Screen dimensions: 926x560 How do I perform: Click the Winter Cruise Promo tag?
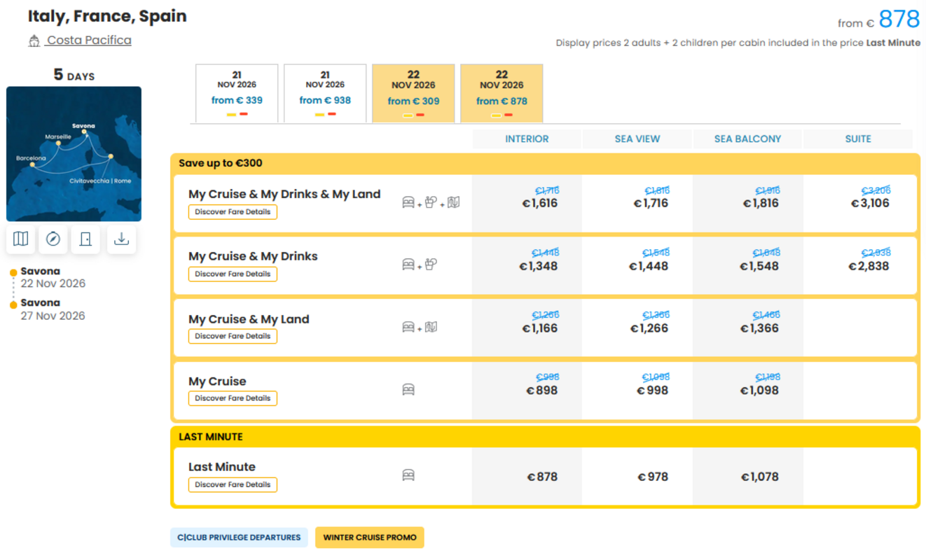(x=370, y=538)
